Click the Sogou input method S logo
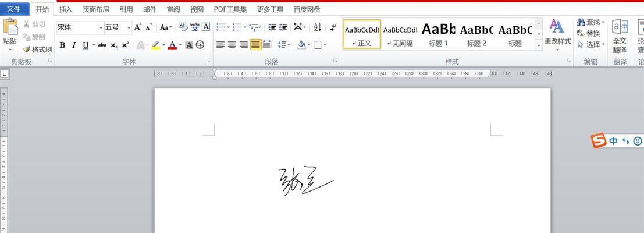 pyautogui.click(x=599, y=140)
